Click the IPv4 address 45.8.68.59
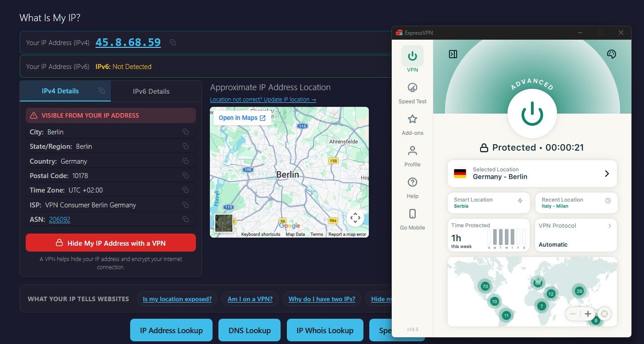644x344 pixels. pos(128,42)
